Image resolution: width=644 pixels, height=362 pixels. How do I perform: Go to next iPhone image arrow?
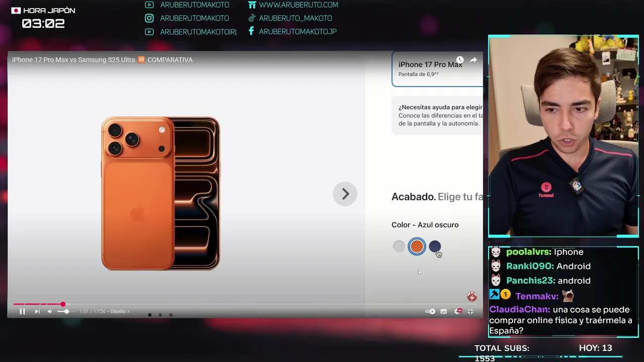point(345,194)
